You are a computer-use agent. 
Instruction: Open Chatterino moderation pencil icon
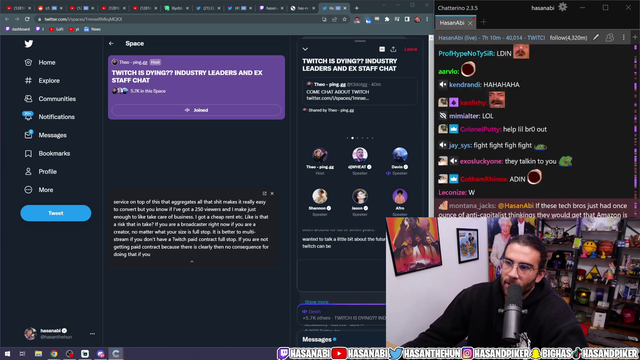(596, 38)
